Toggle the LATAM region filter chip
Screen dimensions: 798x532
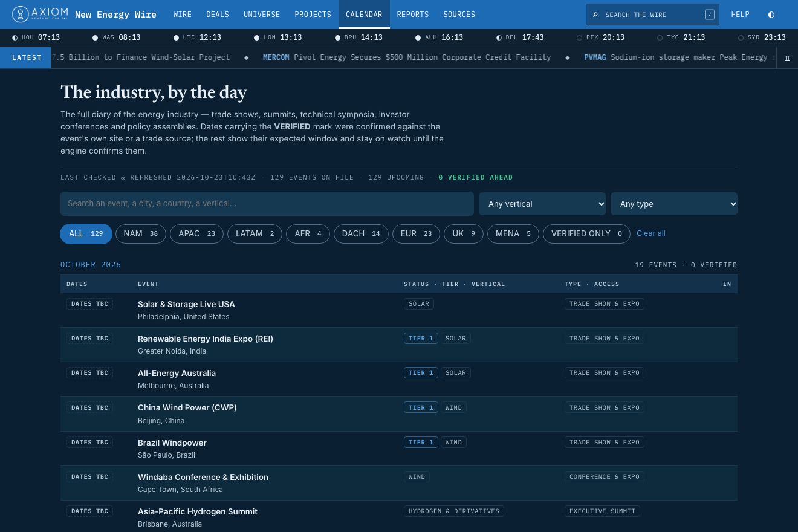click(255, 234)
